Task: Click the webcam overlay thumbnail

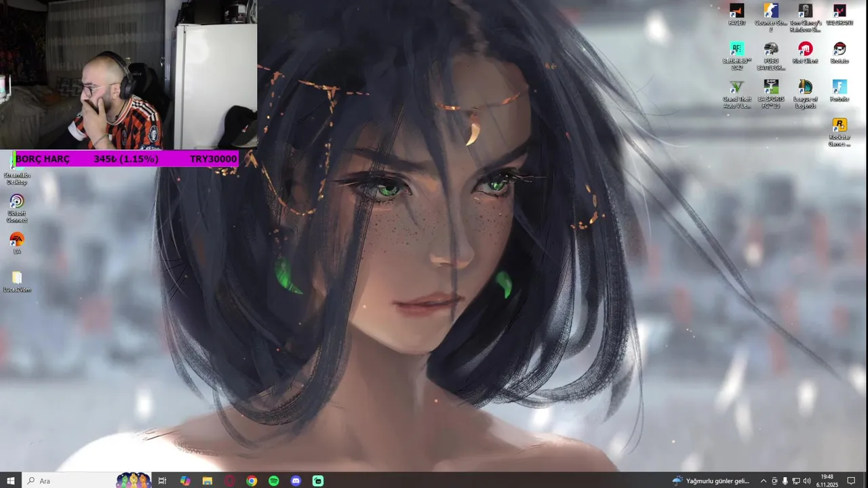Action: coord(129,75)
